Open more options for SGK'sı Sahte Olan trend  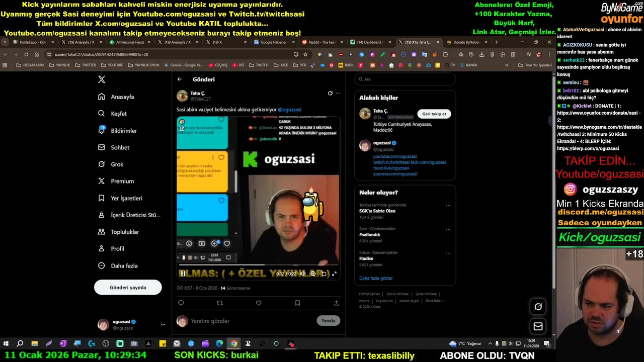tap(448, 205)
